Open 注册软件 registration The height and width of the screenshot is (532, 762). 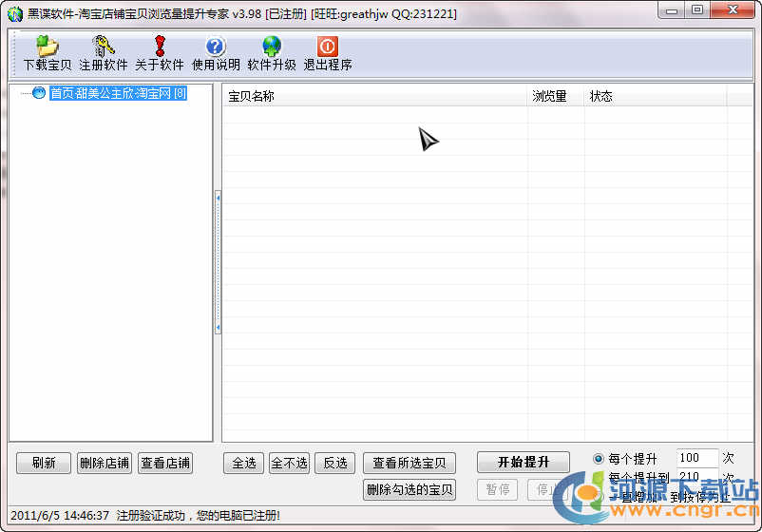tap(103, 53)
